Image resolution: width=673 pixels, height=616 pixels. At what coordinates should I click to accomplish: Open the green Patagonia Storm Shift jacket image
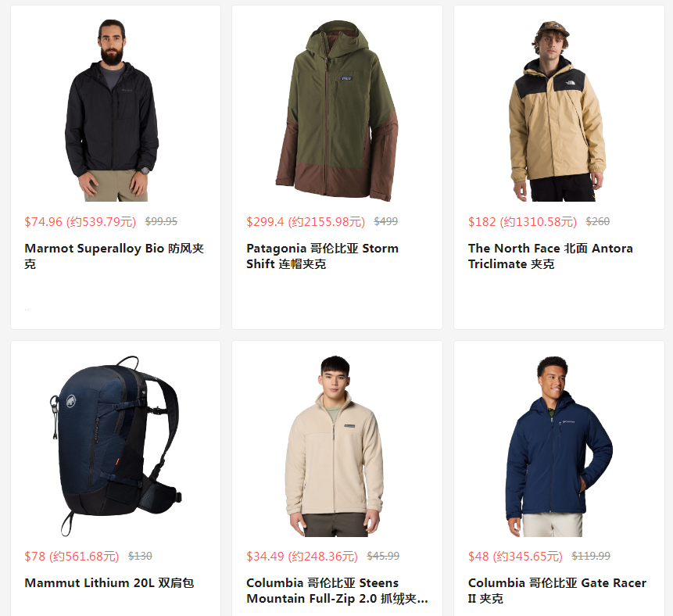[x=337, y=110]
